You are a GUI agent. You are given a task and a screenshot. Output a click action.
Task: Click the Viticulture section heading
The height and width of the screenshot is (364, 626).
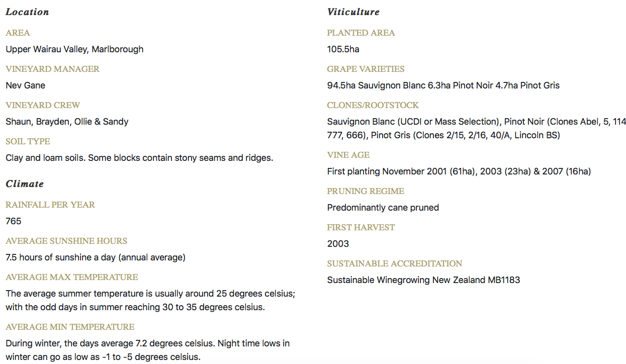(353, 12)
